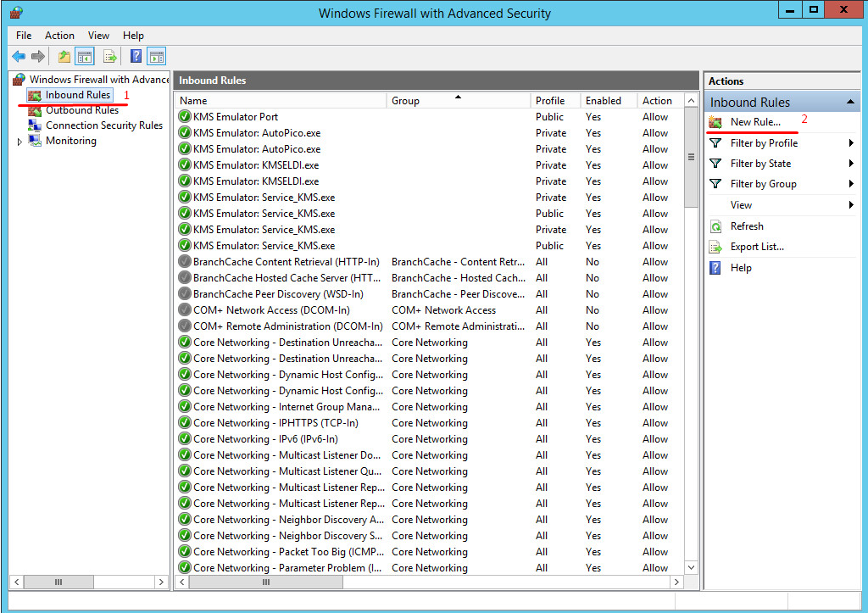
Task: Click the rules list horizontal scroll right arrow
Action: (676, 582)
